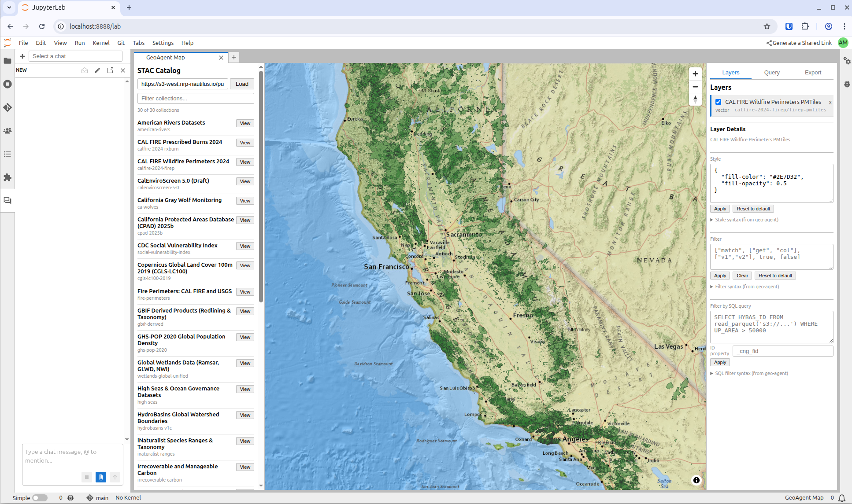Open the File menu
The width and height of the screenshot is (852, 504).
tap(23, 43)
